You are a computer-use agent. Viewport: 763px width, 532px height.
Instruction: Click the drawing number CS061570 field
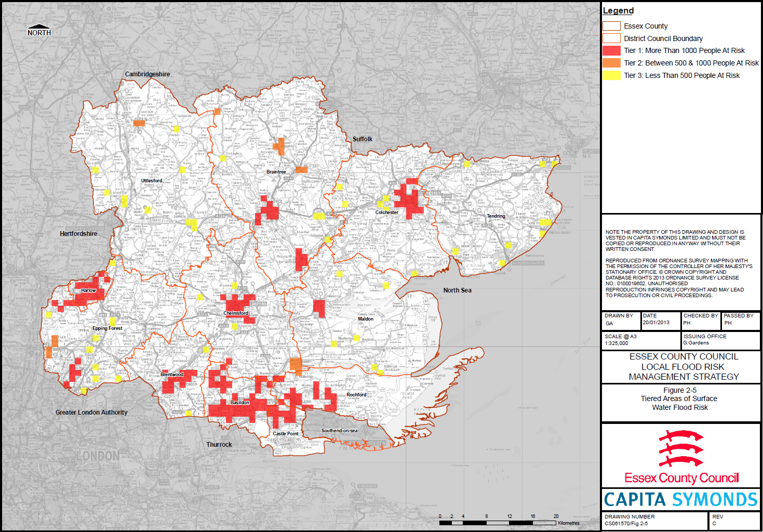(x=626, y=524)
